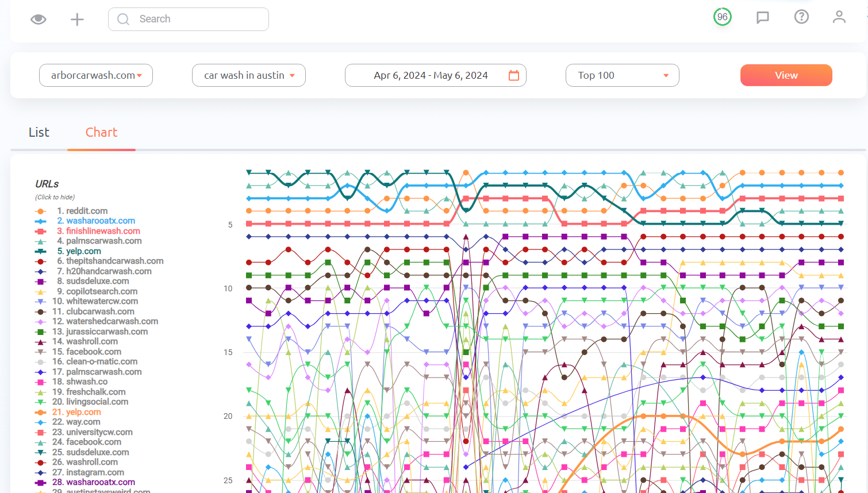Select the Chart tab
The width and height of the screenshot is (868, 493).
coord(101,132)
